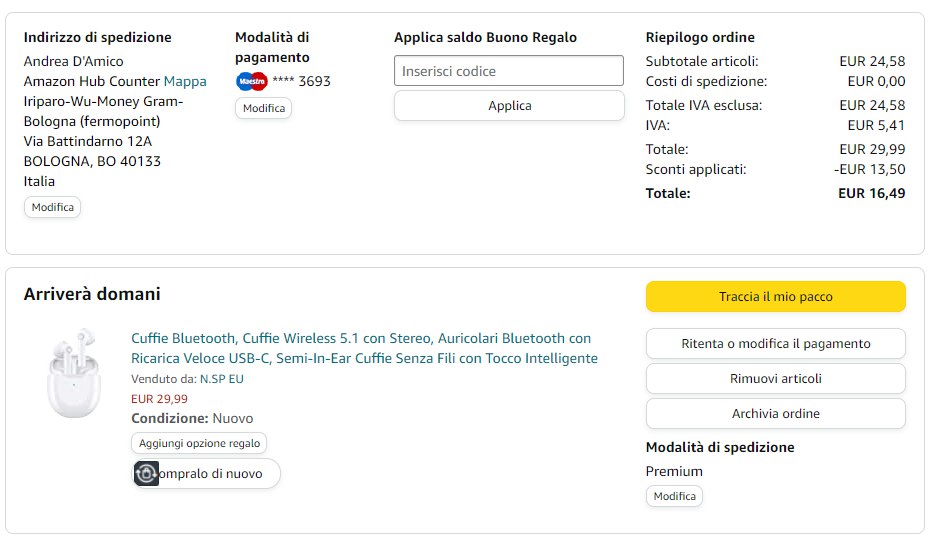Click Modifica under Modalità di spedizione
This screenshot has height=546, width=939.
pos(674,496)
